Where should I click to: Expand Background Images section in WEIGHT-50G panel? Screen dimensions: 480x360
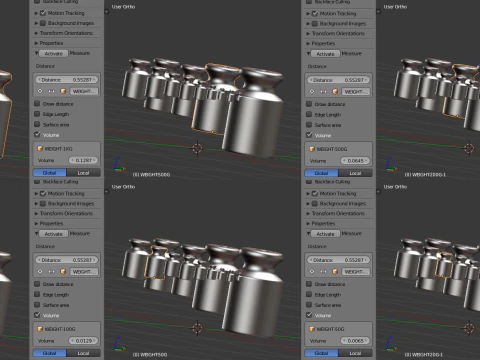[x=308, y=203]
